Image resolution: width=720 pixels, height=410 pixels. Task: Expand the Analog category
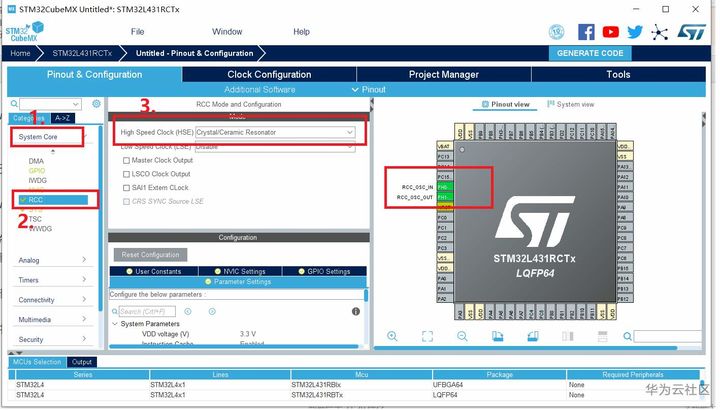pos(52,260)
